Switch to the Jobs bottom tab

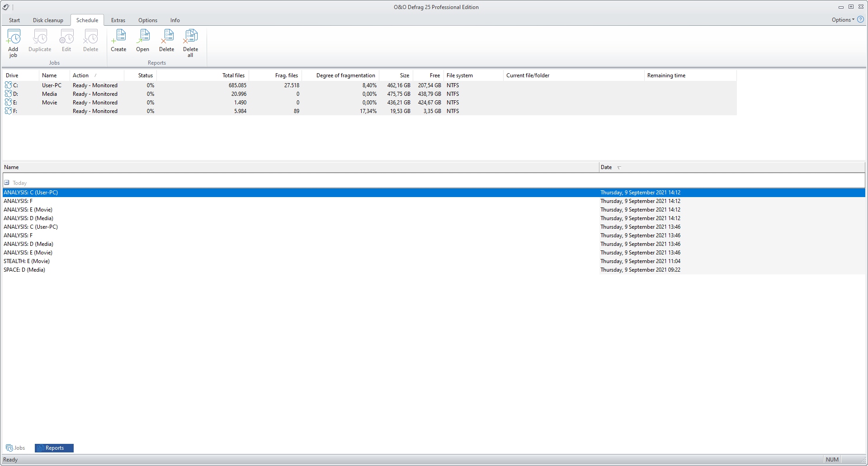point(16,448)
